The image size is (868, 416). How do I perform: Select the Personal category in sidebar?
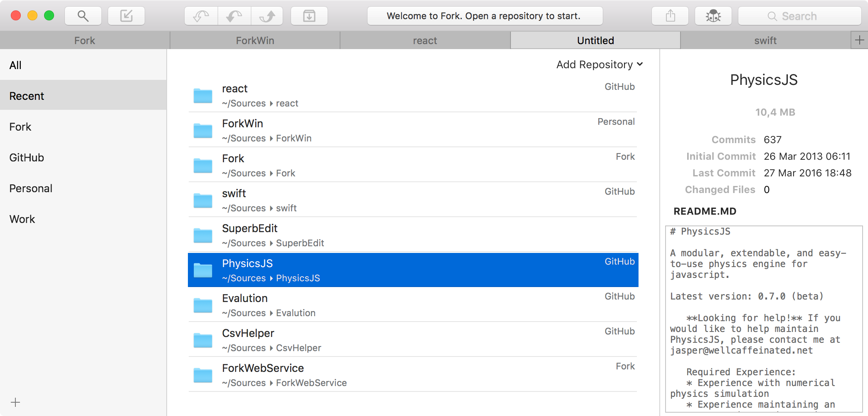coord(83,188)
